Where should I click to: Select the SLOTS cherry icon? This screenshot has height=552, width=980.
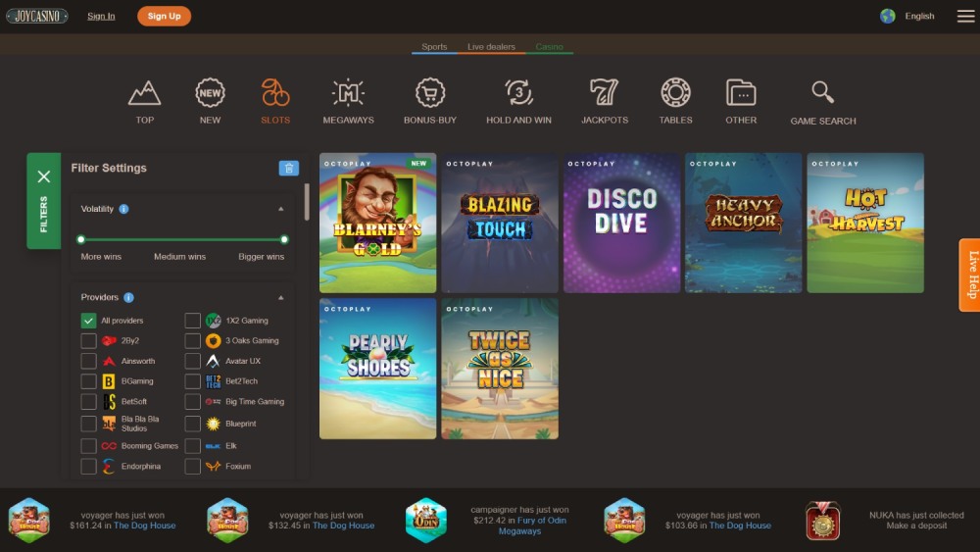tap(275, 93)
